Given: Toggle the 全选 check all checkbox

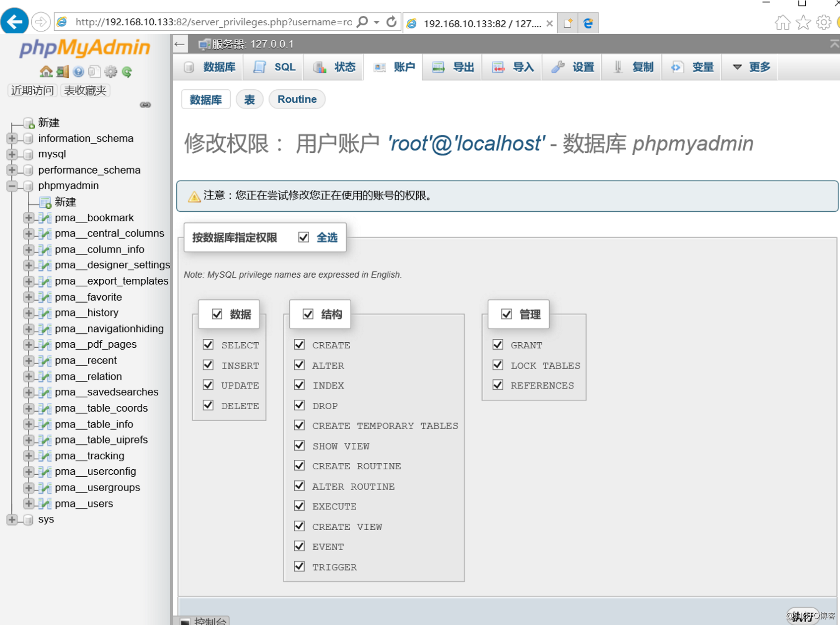Looking at the screenshot, I should tap(304, 237).
